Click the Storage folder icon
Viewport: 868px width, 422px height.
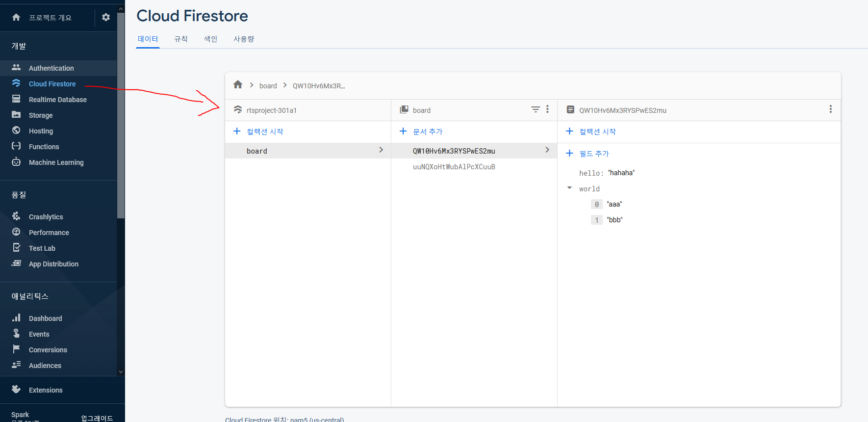pyautogui.click(x=16, y=115)
